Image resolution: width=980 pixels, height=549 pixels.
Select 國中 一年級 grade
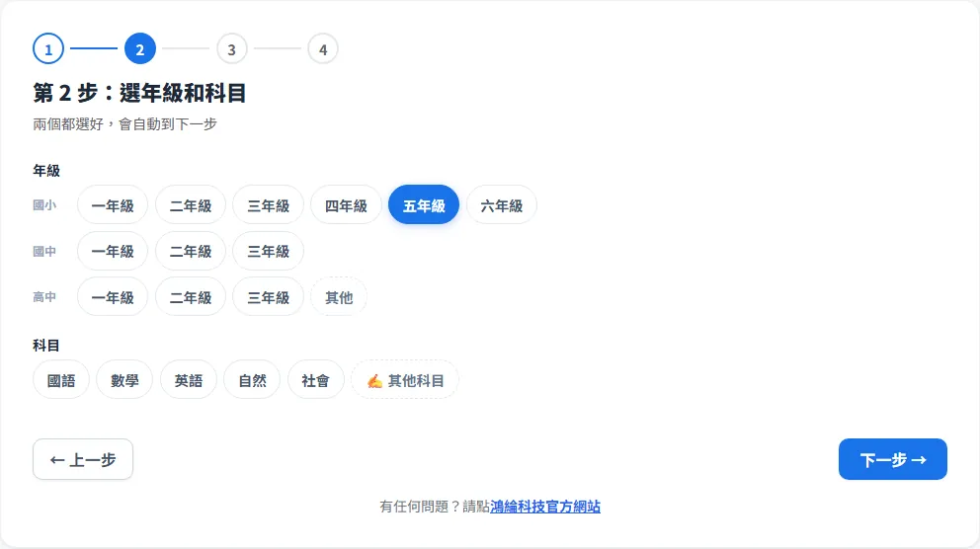[x=113, y=251]
